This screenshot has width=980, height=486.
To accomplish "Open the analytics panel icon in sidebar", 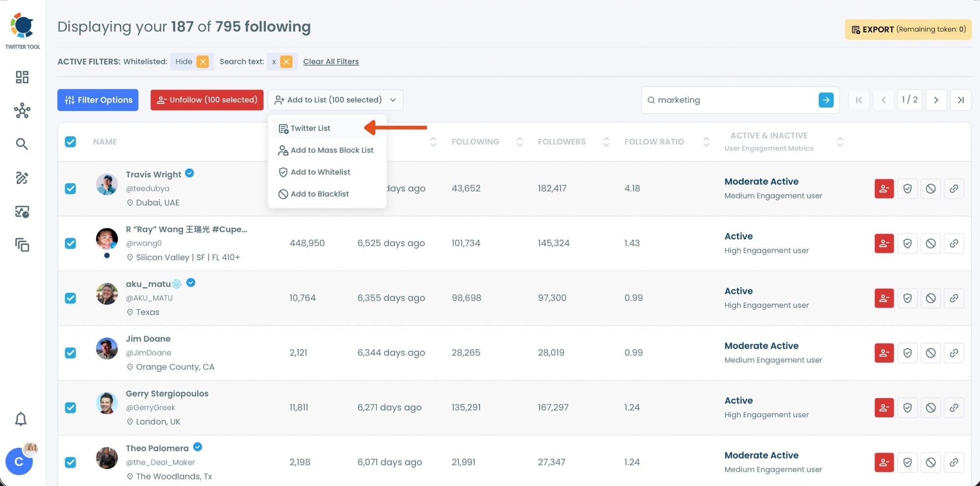I will coord(22,211).
